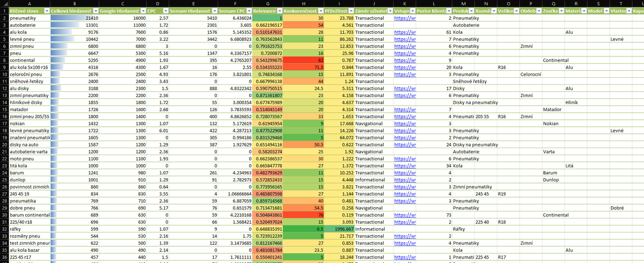Select the data bar cell showing 21410

click(75, 18)
